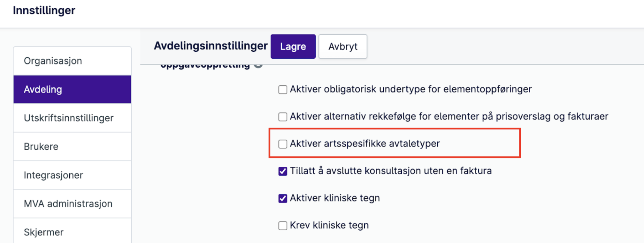This screenshot has height=243, width=644.
Task: Enable obligatorisk undertype for elementoppføringer checkbox
Action: click(x=283, y=90)
